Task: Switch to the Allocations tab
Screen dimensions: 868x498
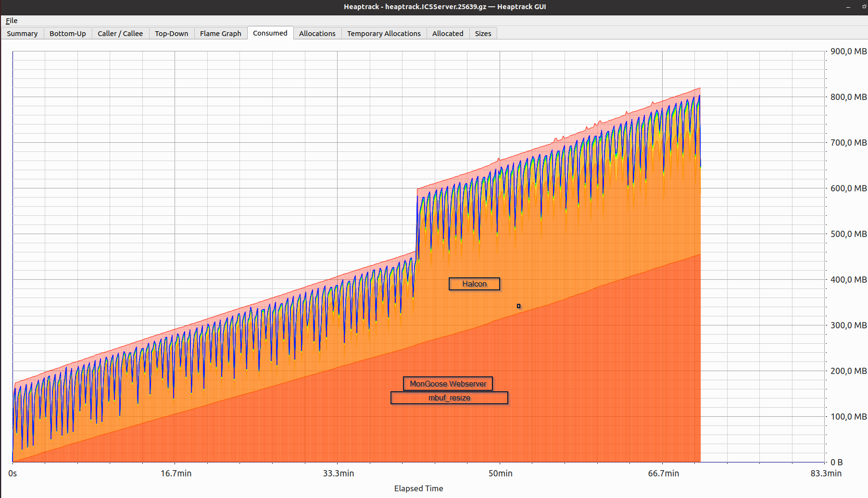Action: click(317, 33)
